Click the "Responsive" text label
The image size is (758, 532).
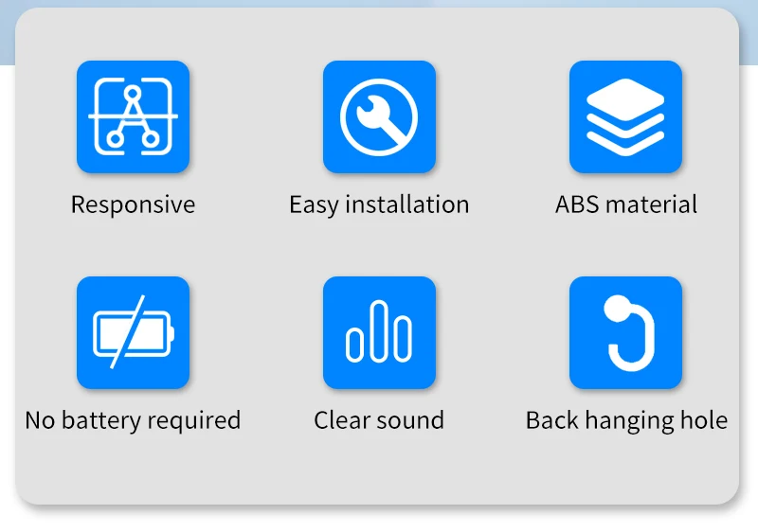(133, 204)
